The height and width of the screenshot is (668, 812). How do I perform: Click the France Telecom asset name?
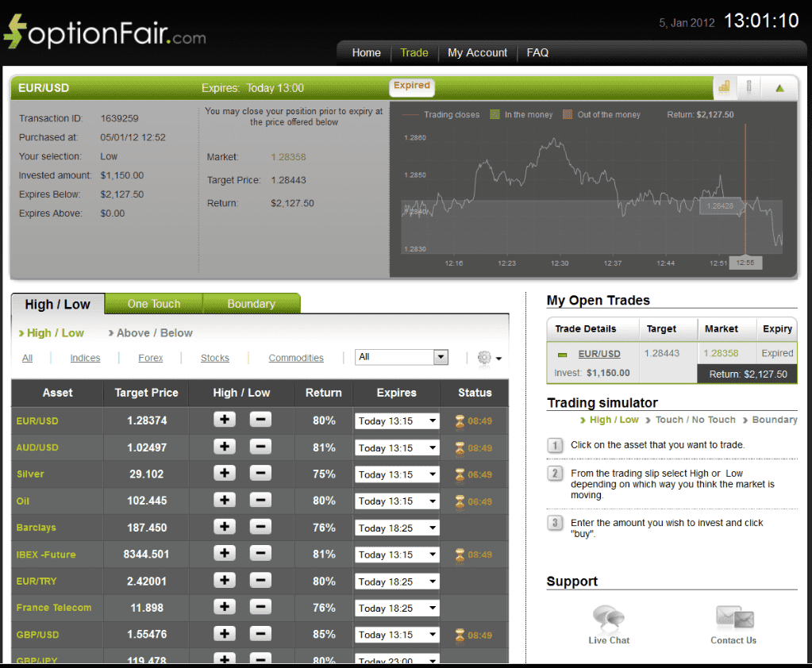coord(54,608)
